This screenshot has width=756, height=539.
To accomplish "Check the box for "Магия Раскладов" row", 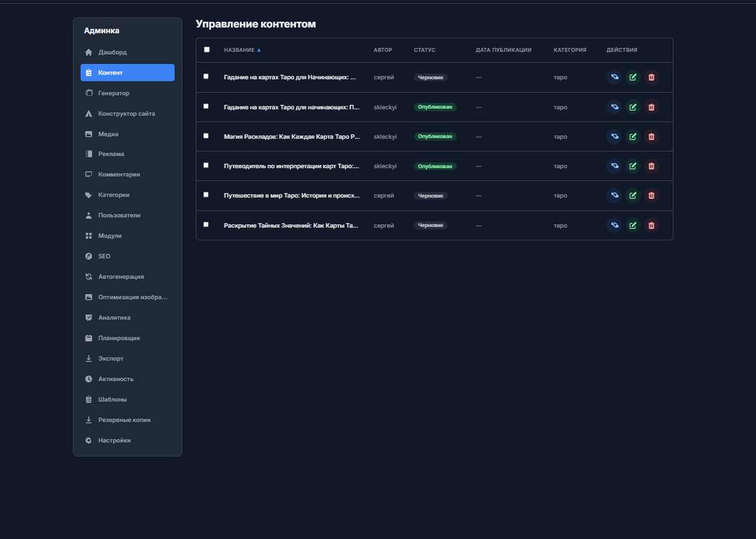I will point(206,136).
